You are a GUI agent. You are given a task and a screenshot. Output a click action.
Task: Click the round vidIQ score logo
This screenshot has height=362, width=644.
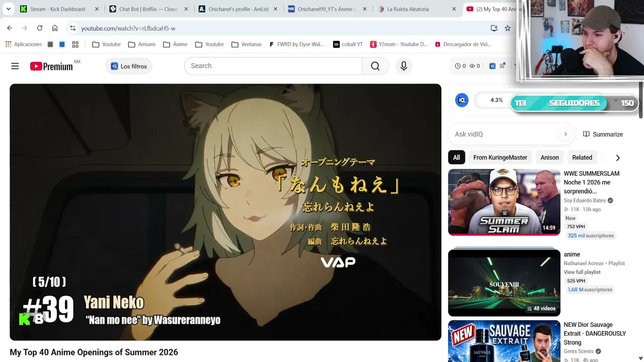462,100
